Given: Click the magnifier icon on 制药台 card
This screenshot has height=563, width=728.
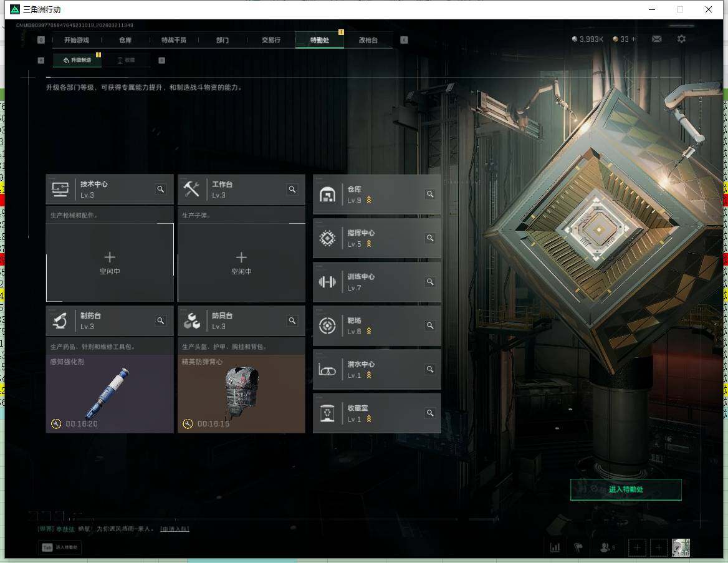Looking at the screenshot, I should 160,321.
